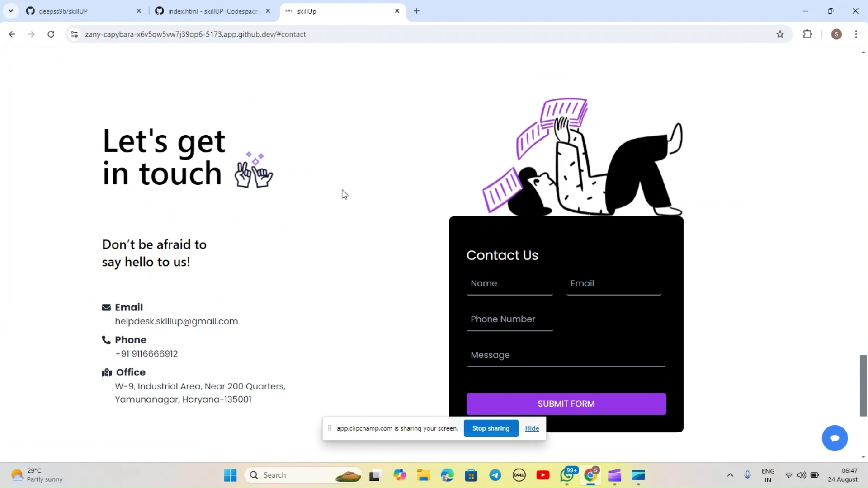
Task: Focus the Message input field
Action: (x=566, y=355)
